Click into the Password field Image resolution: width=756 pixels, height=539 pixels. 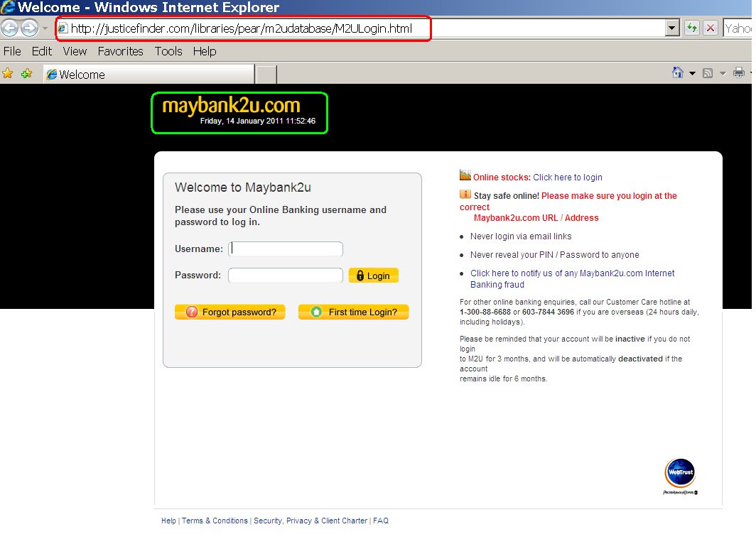click(286, 276)
